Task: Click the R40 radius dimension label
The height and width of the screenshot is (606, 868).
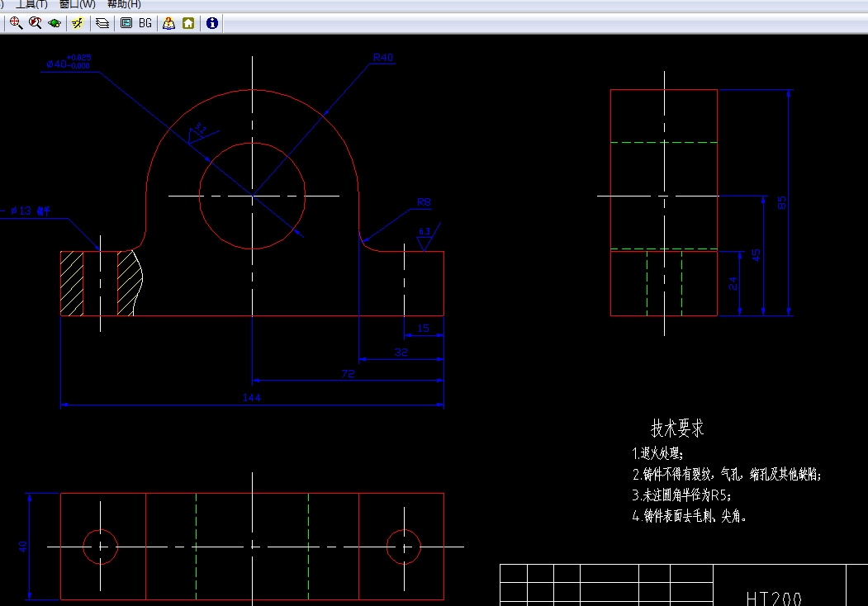Action: [383, 58]
